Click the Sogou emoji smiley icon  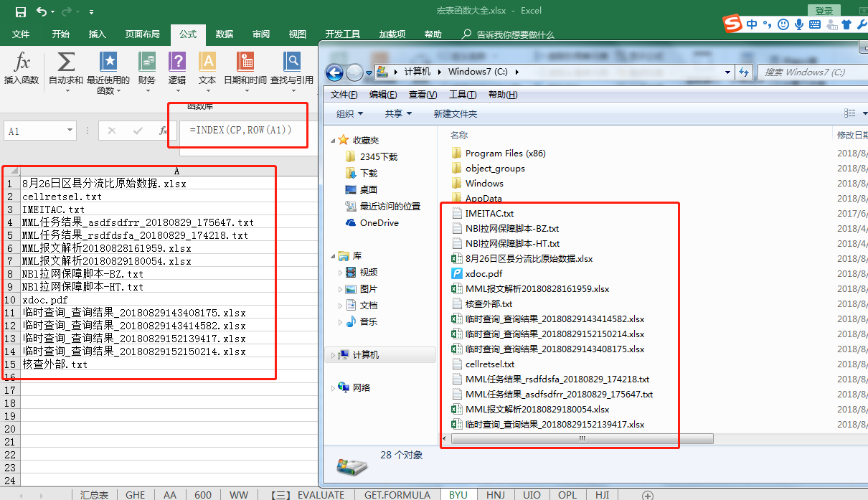pyautogui.click(x=783, y=24)
